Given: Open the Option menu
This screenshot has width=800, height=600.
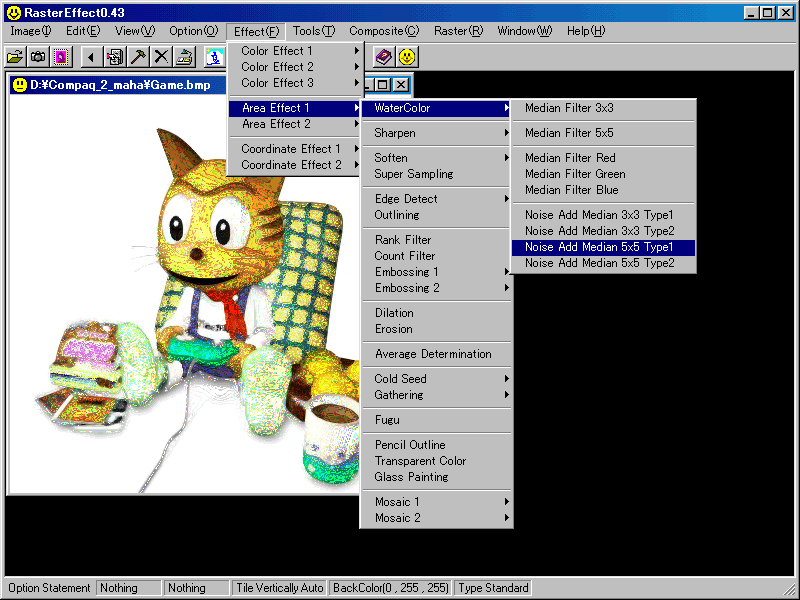Looking at the screenshot, I should point(193,31).
